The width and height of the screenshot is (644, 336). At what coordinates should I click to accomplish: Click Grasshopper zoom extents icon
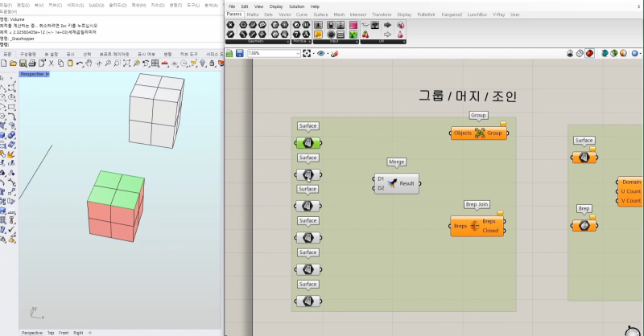307,53
